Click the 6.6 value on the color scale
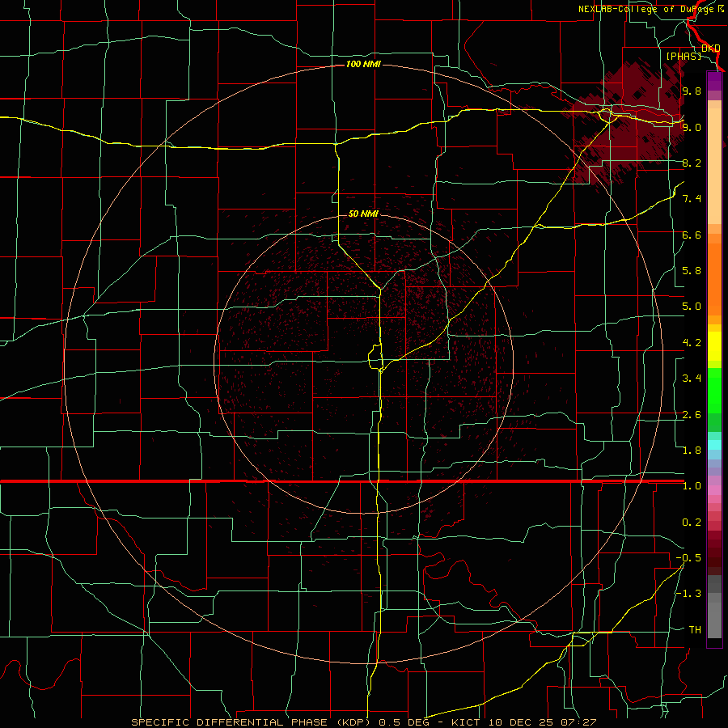Screen dimensions: 728x728 [x=692, y=235]
